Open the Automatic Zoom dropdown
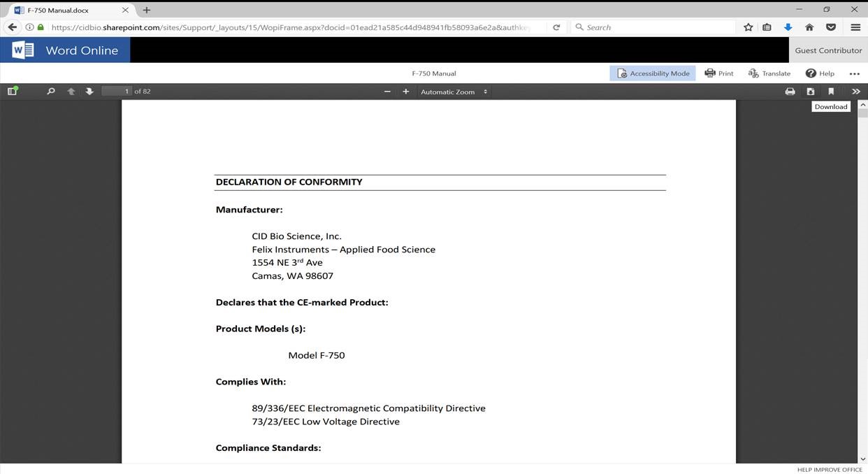 tap(454, 92)
